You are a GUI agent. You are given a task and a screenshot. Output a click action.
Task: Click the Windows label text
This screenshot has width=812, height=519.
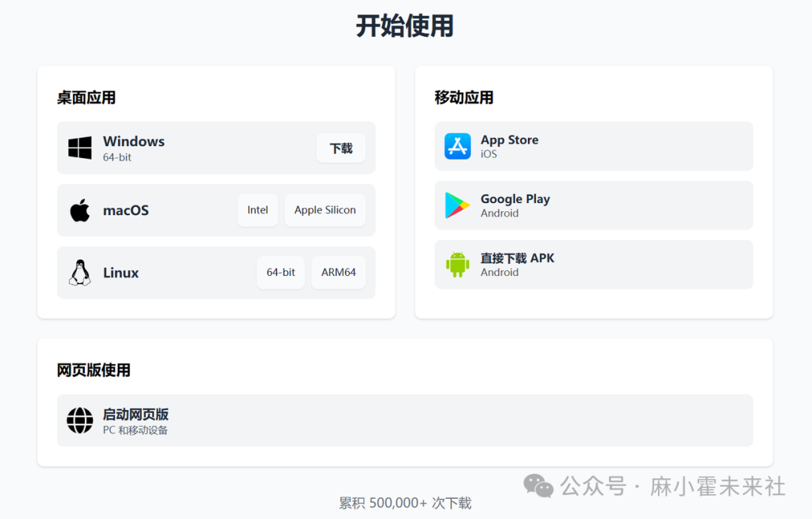134,141
